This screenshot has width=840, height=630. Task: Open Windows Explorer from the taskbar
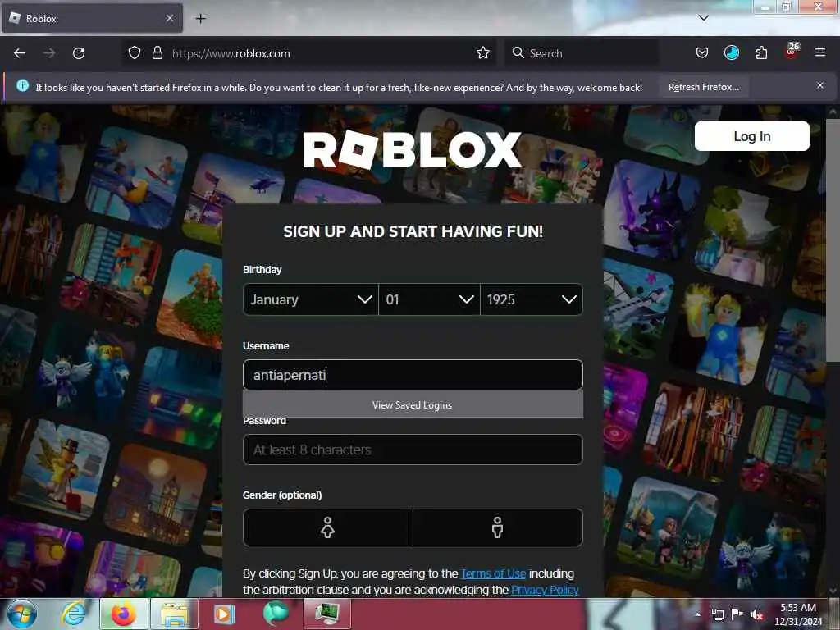pyautogui.click(x=175, y=614)
